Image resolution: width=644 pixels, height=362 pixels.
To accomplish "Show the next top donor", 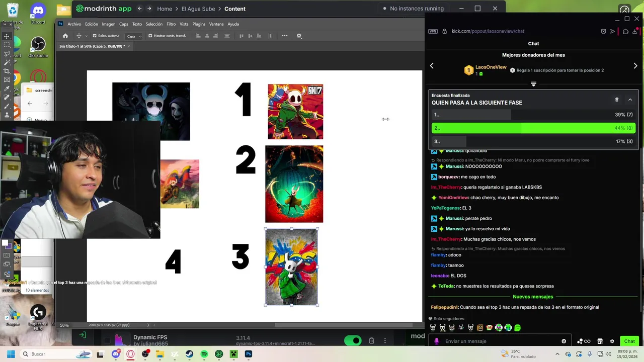I will [x=635, y=66].
